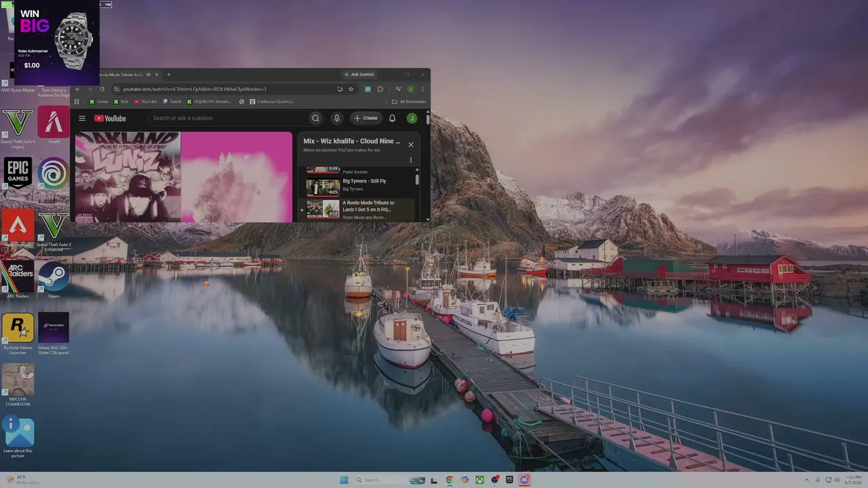
Task: Open the Kick bookmark
Action: click(x=121, y=102)
